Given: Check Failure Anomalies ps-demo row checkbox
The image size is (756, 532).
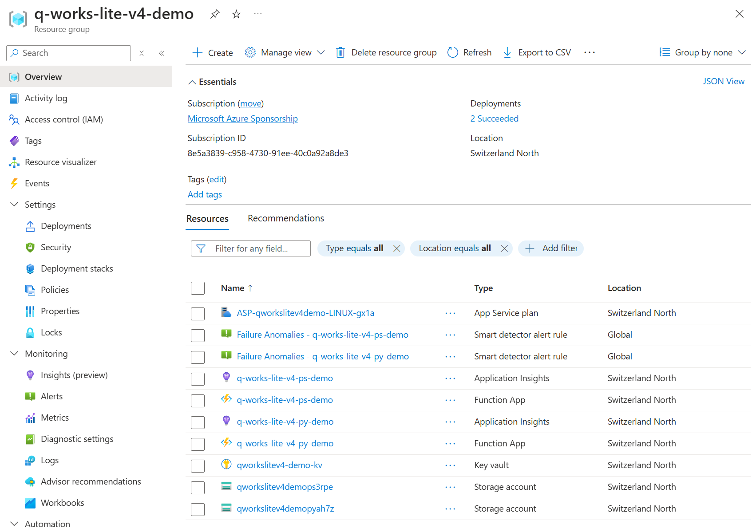Looking at the screenshot, I should pos(198,335).
